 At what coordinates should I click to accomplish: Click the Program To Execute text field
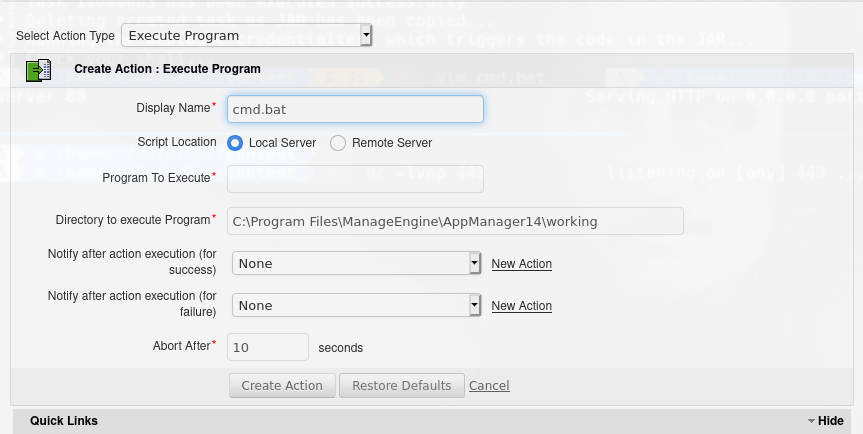click(x=355, y=178)
